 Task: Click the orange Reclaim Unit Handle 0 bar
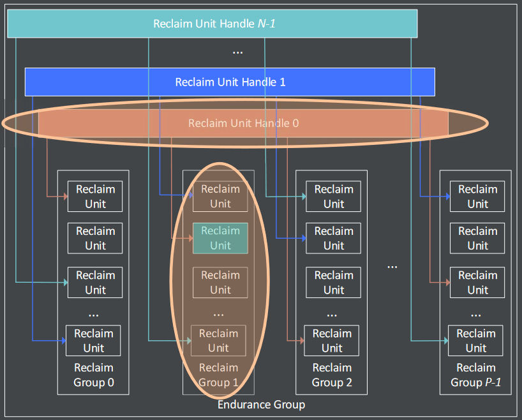pyautogui.click(x=243, y=123)
